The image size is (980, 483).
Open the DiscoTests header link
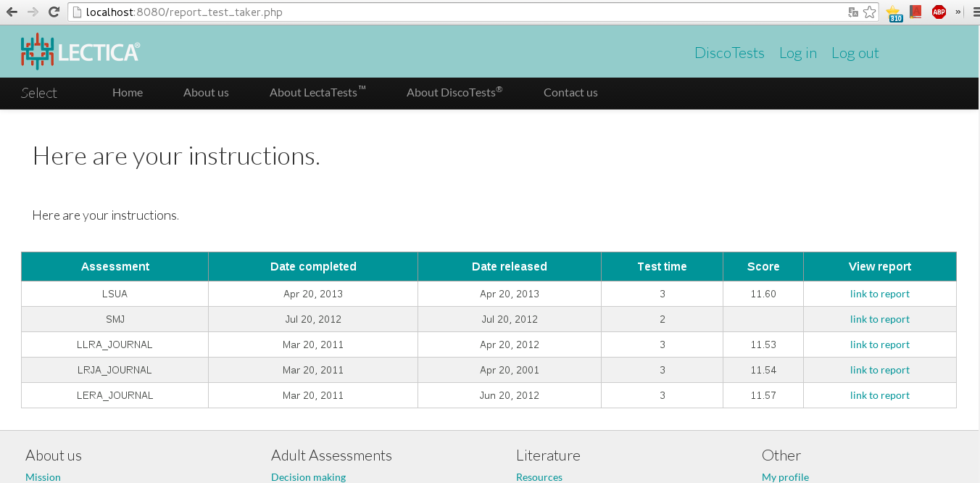point(729,53)
